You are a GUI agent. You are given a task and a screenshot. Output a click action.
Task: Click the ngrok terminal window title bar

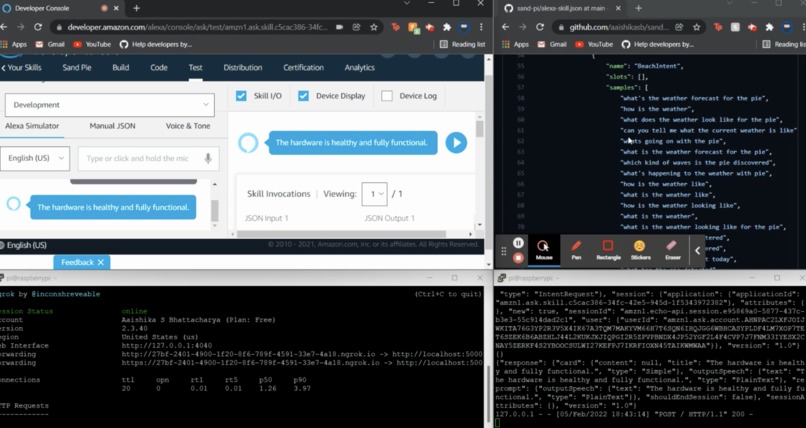(x=242, y=278)
